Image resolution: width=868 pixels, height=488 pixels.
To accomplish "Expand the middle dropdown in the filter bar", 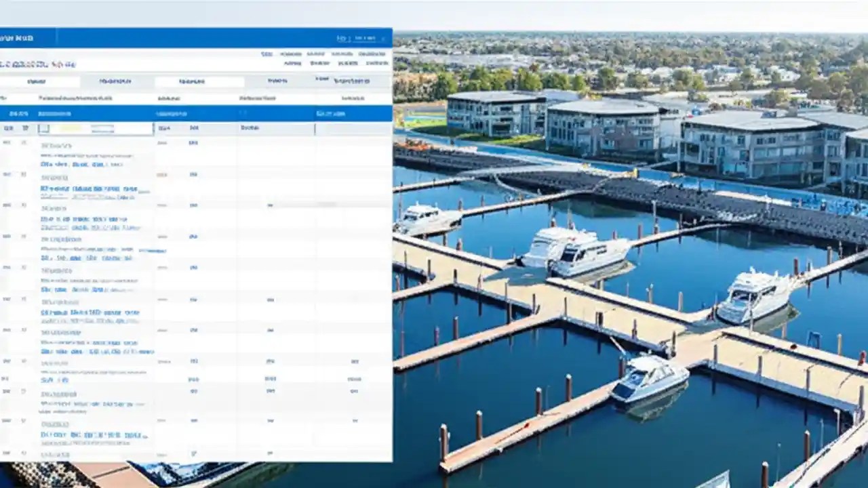I will [x=198, y=81].
